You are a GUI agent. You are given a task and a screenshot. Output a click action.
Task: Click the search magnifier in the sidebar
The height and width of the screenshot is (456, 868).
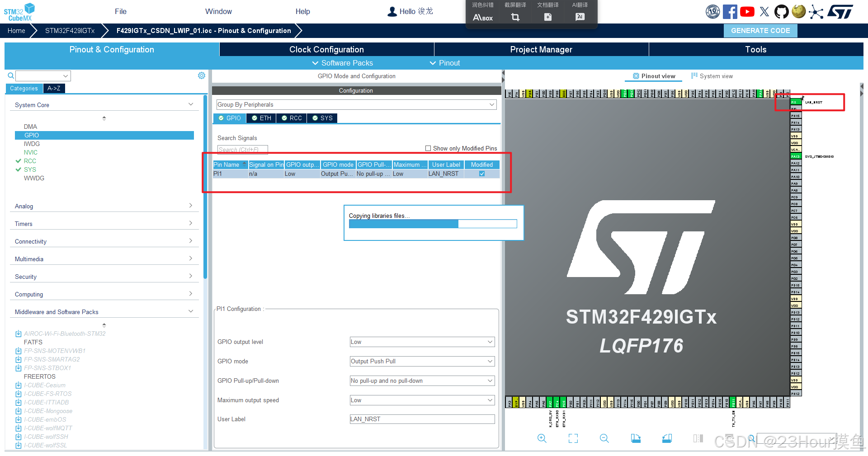[10, 75]
